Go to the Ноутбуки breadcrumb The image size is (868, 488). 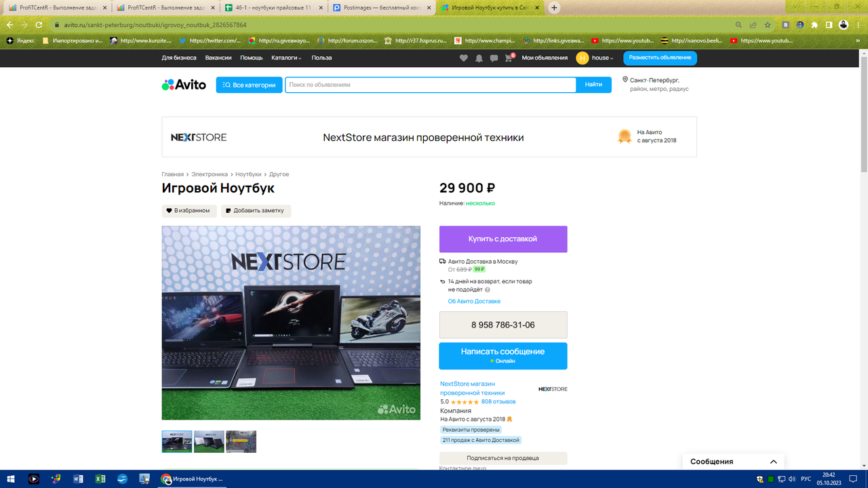click(x=248, y=174)
